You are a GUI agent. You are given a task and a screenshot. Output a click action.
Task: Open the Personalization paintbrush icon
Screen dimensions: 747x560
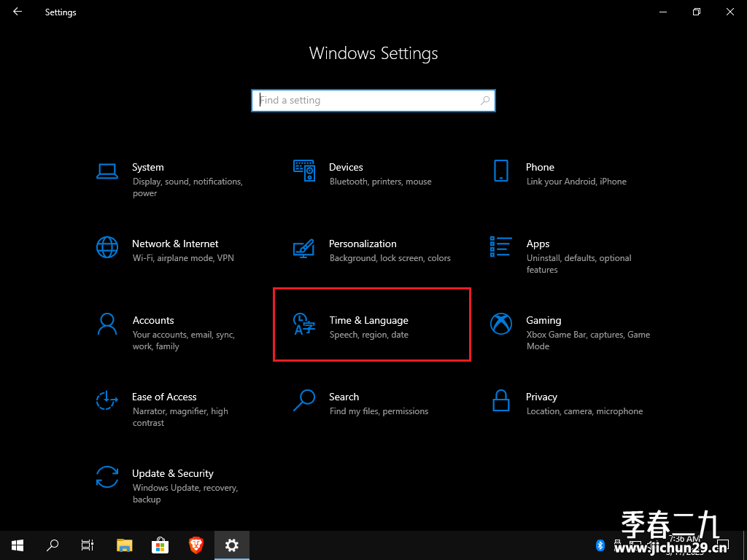click(304, 248)
